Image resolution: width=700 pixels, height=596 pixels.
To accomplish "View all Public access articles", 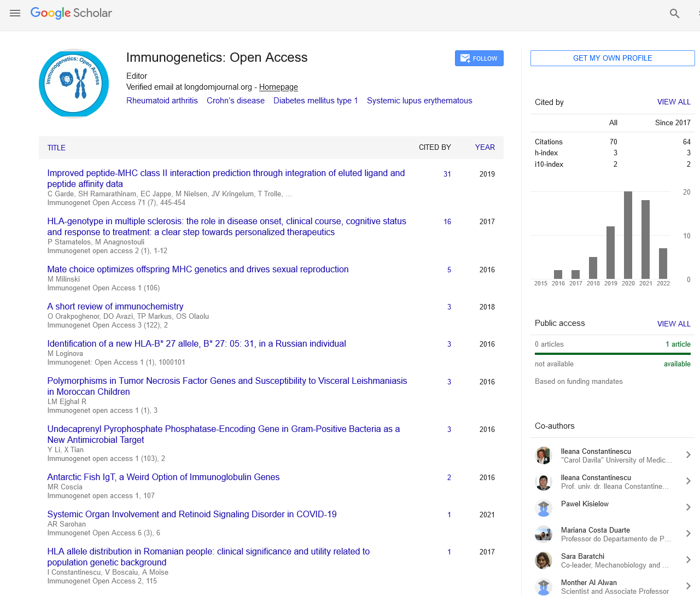I will [x=673, y=324].
